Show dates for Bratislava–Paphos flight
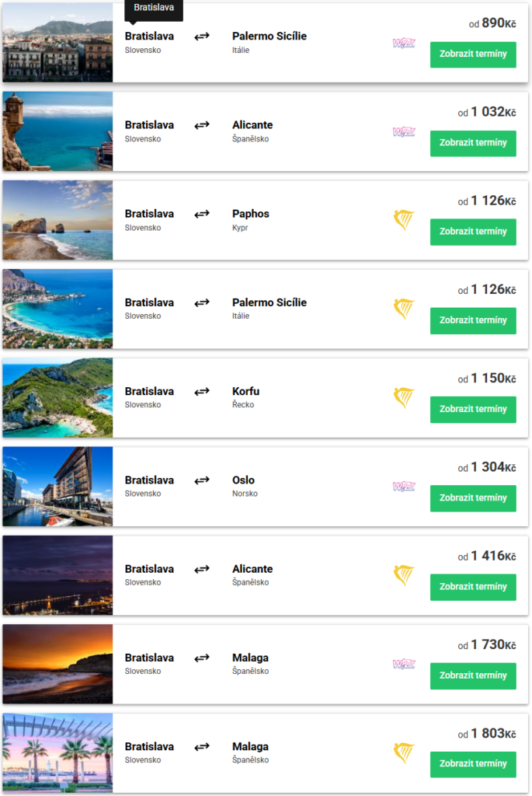The height and width of the screenshot is (796, 532). [x=473, y=232]
